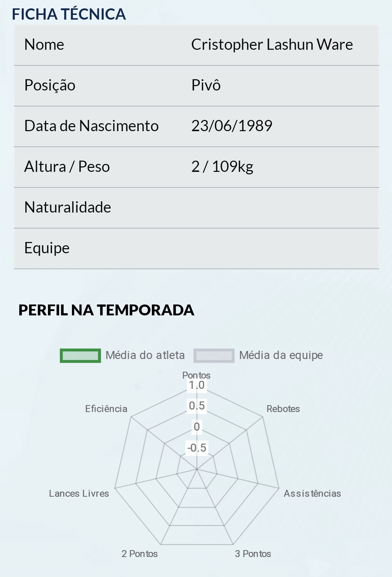The height and width of the screenshot is (577, 392).
Task: Click the PERFIL NA TEMPORADA heading
Action: 106,310
